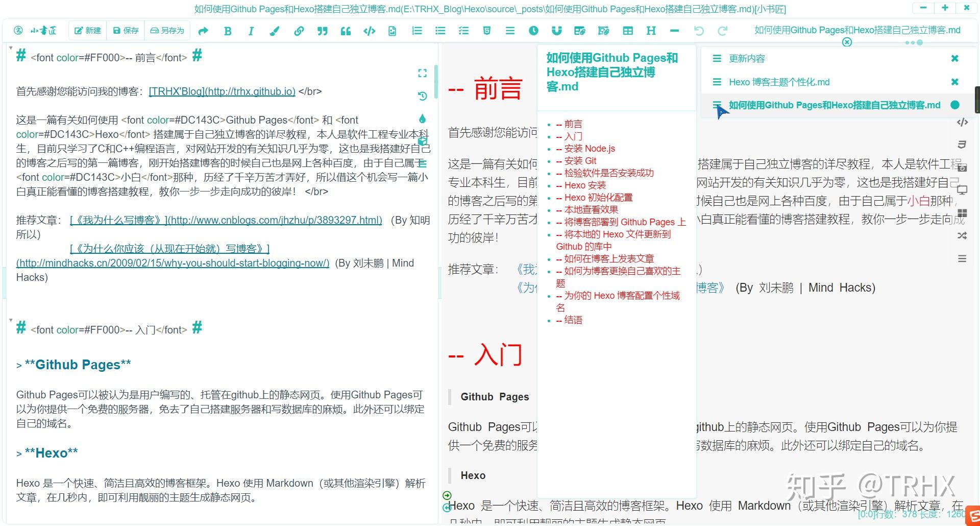The width and height of the screenshot is (980, 526).
Task: Open the hamburger menu on right sidebar
Action: point(962,259)
